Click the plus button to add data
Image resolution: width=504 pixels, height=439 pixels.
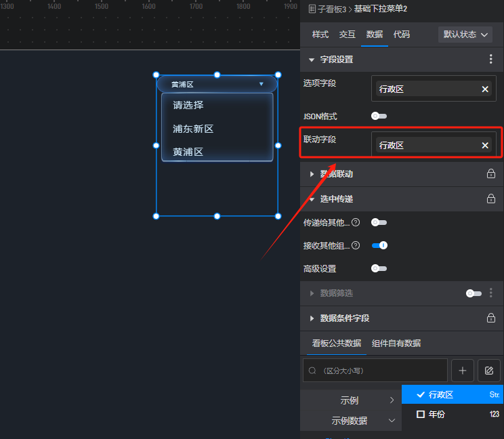tap(463, 371)
